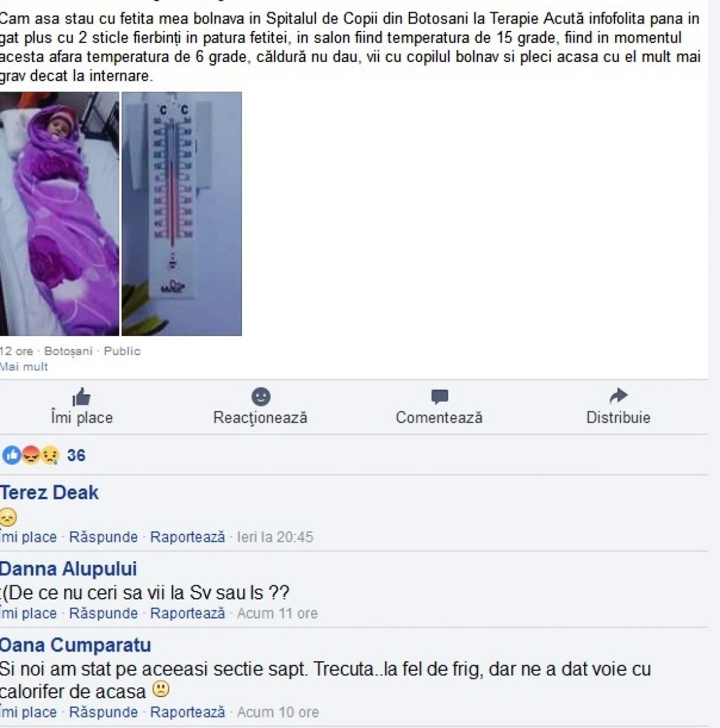Click the Botoșani location link
Screen dimensions: 720x728
pyautogui.click(x=69, y=351)
